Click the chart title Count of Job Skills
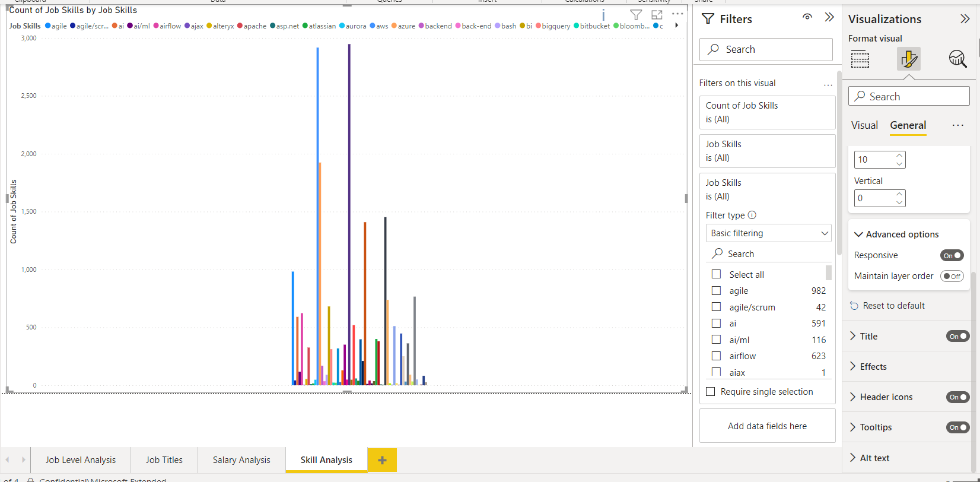The width and height of the screenshot is (980, 482). (73, 10)
